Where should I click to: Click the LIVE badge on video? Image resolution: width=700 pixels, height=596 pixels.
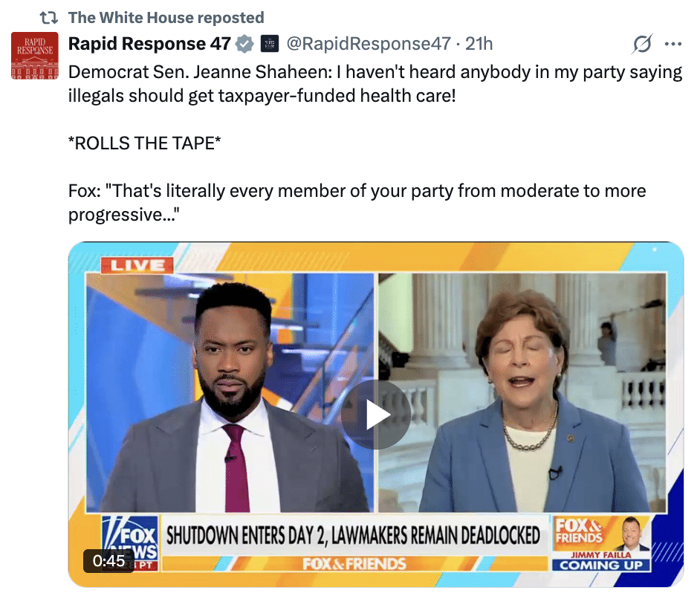137,265
